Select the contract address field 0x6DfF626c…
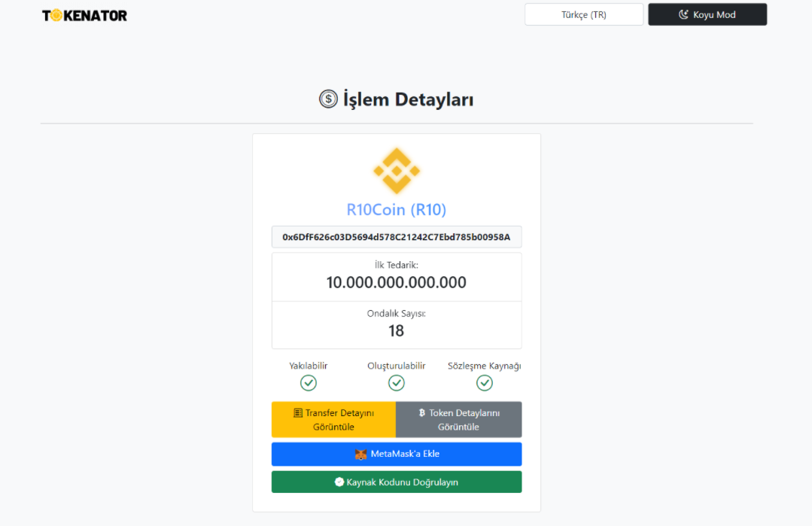 point(397,237)
